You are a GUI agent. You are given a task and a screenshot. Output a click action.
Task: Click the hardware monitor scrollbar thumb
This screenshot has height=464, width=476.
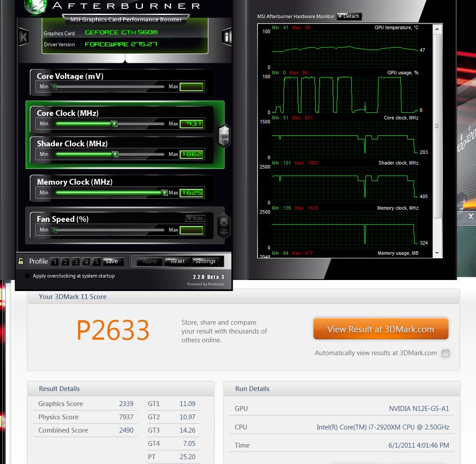click(x=437, y=126)
